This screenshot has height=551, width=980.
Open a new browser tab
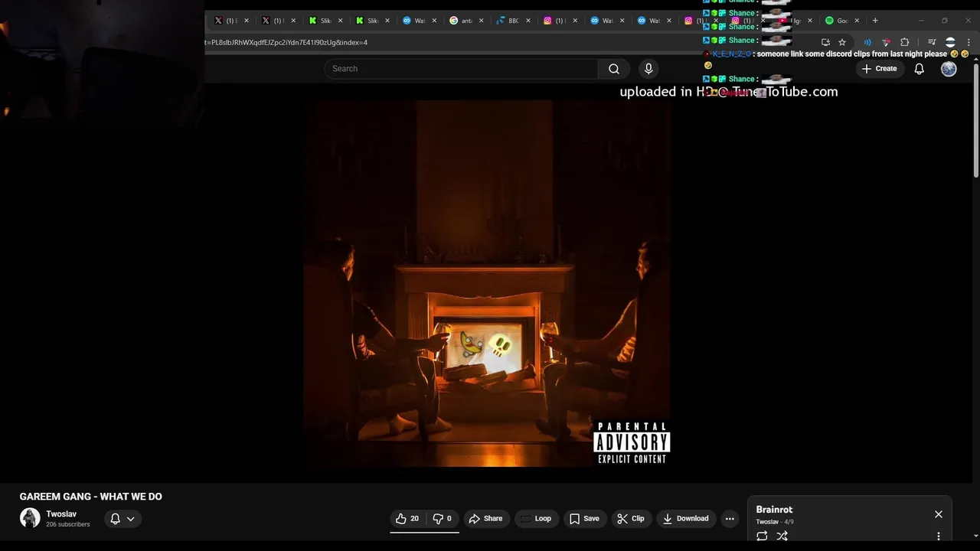875,21
